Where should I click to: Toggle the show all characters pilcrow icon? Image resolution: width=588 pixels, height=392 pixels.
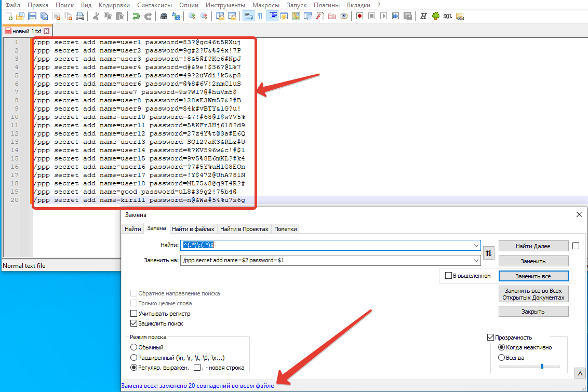(x=260, y=16)
